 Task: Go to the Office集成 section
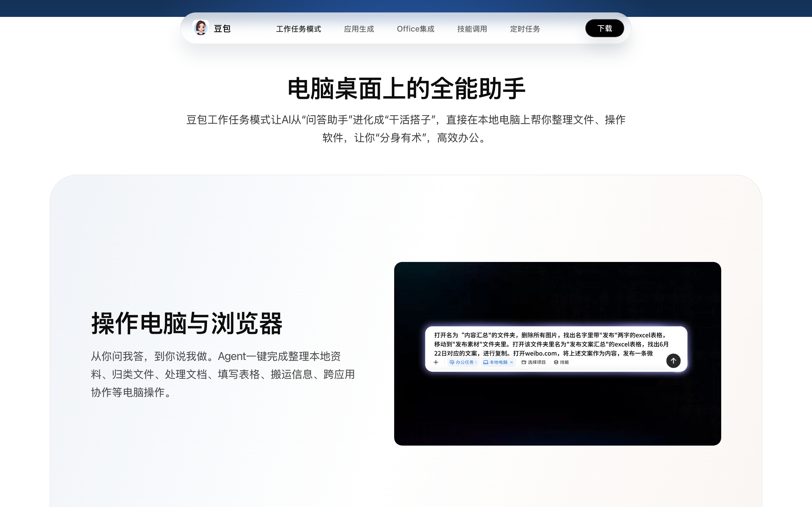click(415, 29)
